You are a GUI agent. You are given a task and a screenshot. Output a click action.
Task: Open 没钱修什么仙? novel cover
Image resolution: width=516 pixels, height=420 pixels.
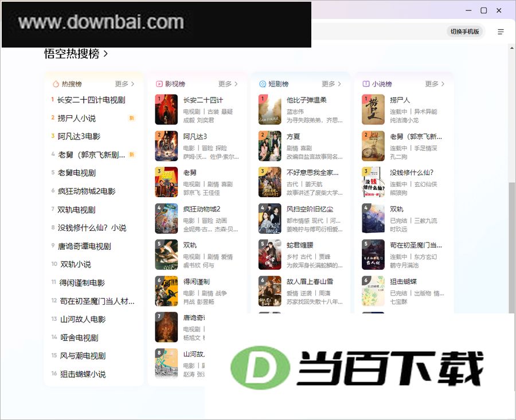tap(373, 182)
